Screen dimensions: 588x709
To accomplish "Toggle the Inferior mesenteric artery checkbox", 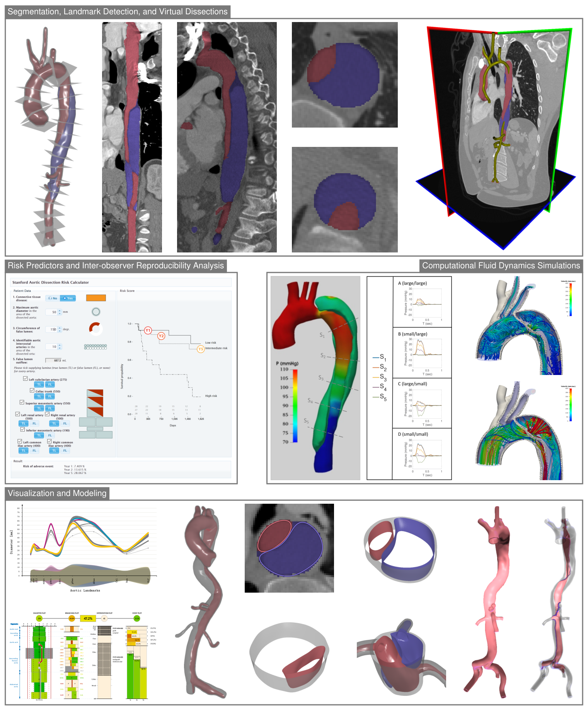I will click(x=22, y=429).
